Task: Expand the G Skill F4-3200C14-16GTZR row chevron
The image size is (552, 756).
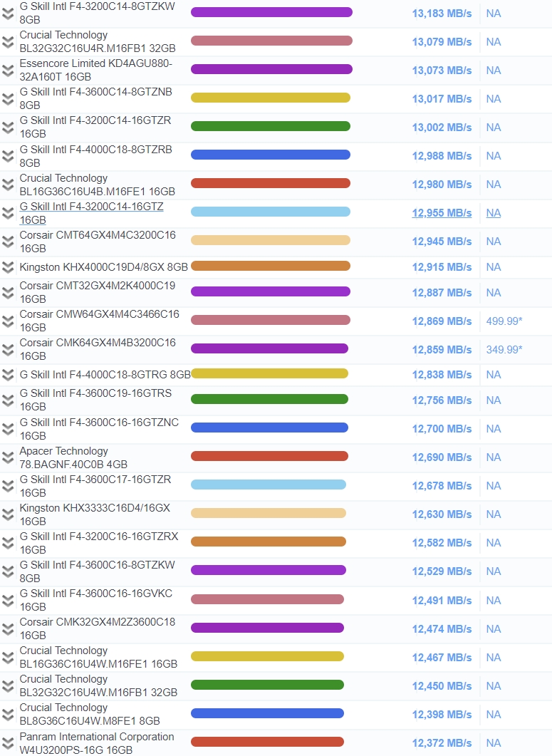Action: 8,128
